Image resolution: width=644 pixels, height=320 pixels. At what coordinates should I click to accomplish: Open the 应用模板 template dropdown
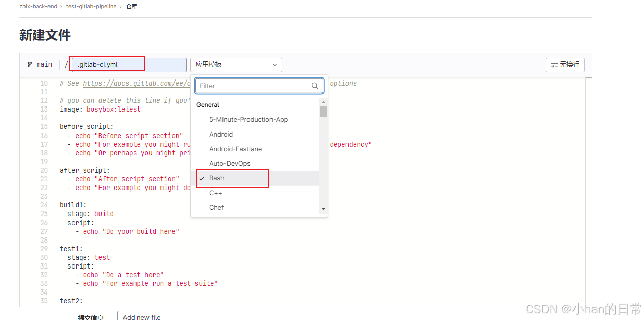coord(236,65)
